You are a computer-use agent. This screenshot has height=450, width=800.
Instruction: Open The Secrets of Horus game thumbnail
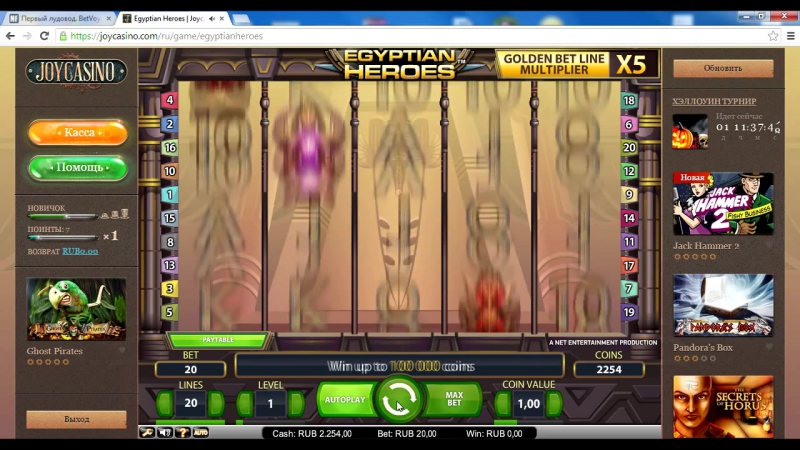coord(723,407)
